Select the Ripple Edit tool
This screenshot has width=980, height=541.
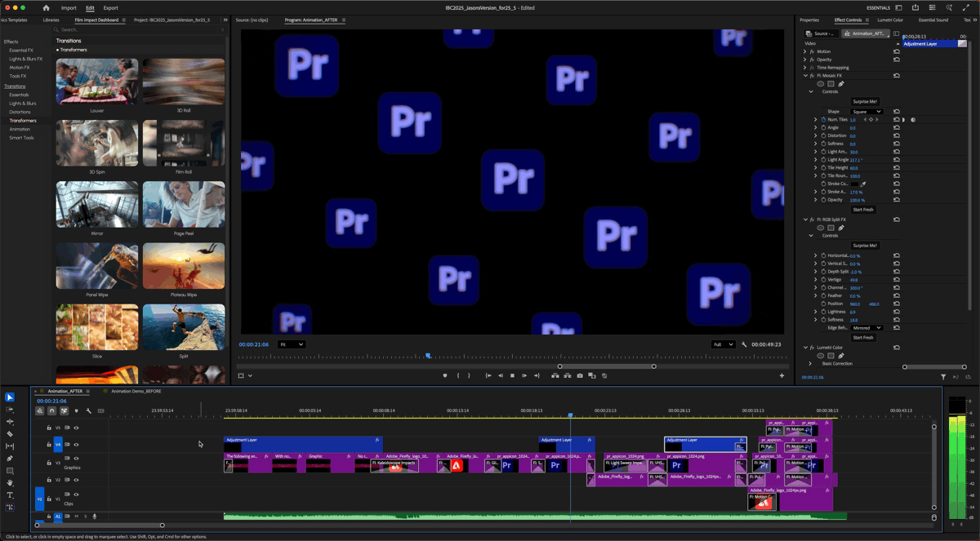(x=10, y=422)
